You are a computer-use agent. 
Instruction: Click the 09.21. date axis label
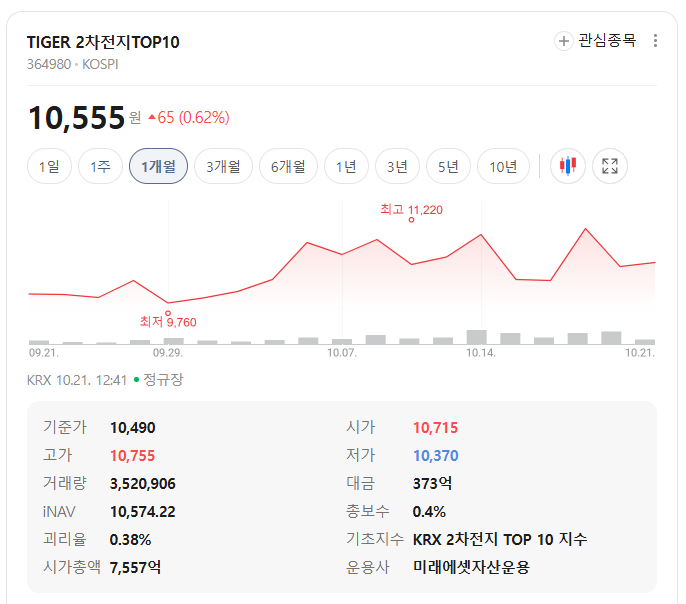coord(44,353)
